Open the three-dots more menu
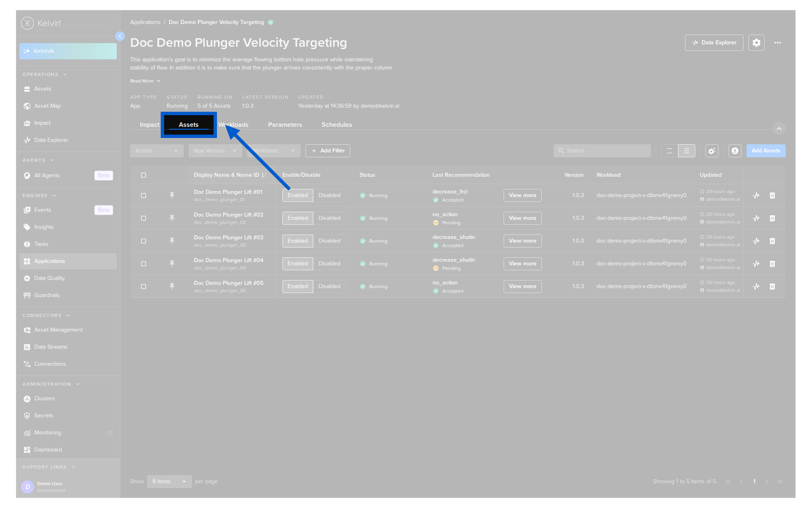Viewport: 812px width, 508px height. [x=777, y=43]
